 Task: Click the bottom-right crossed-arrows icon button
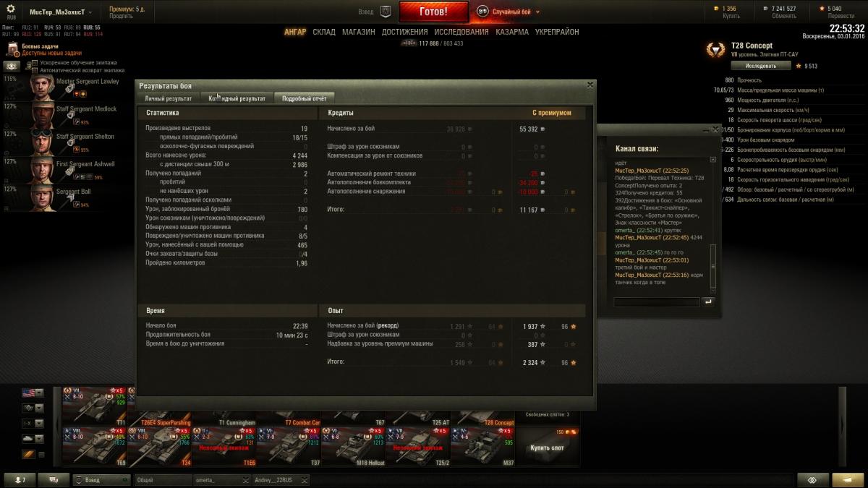[x=812, y=480]
